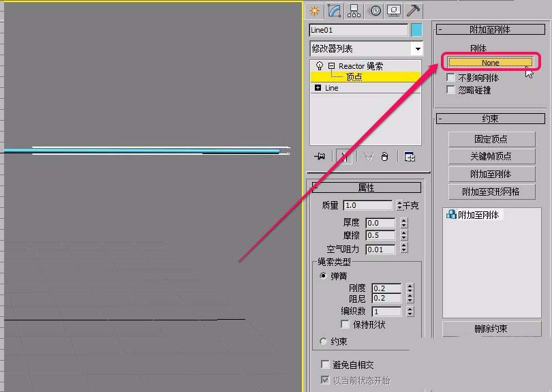Enable the 避免自相交 checkbox

coord(325,364)
